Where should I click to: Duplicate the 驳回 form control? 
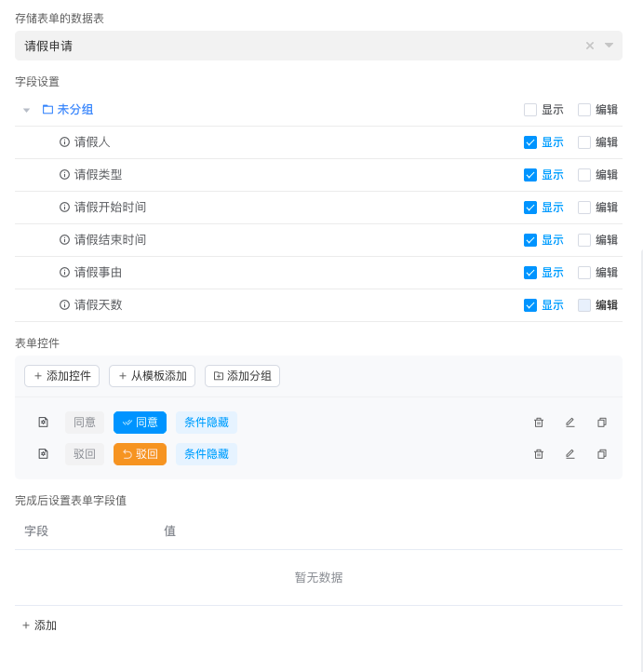pyautogui.click(x=602, y=454)
